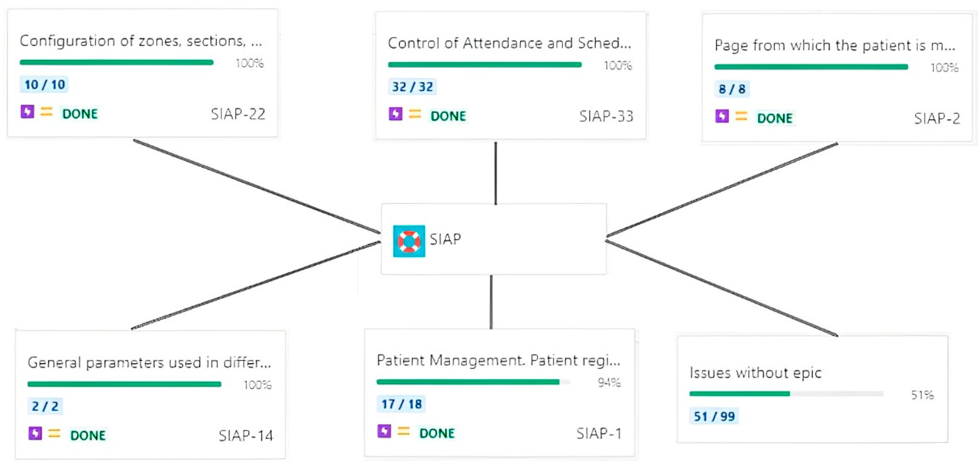Open the SIAP-14 issue key link
The height and width of the screenshot is (469, 980).
point(246,436)
